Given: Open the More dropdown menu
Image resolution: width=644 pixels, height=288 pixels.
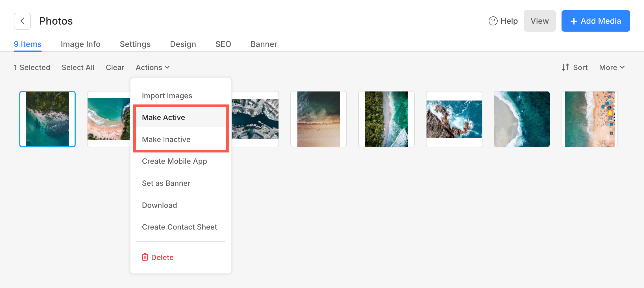Looking at the screenshot, I should coord(612,67).
